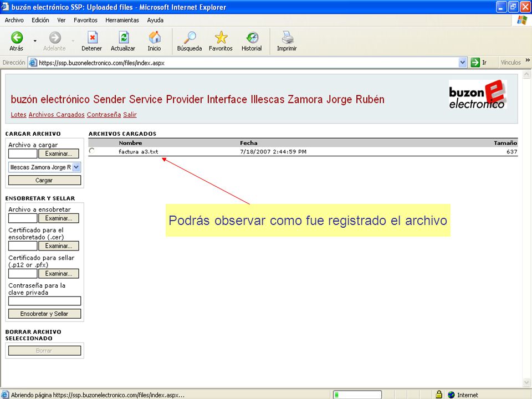
Task: Open the Archivo menu
Action: pos(14,20)
